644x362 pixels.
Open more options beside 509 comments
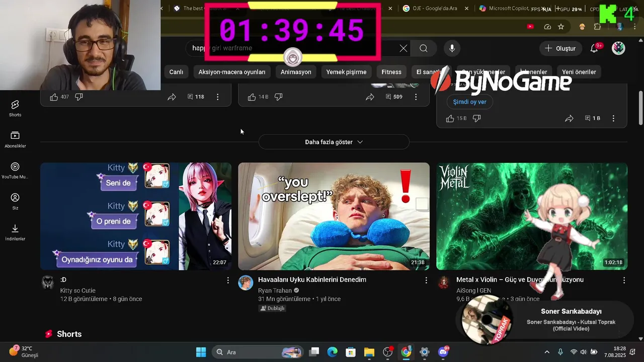416,97
